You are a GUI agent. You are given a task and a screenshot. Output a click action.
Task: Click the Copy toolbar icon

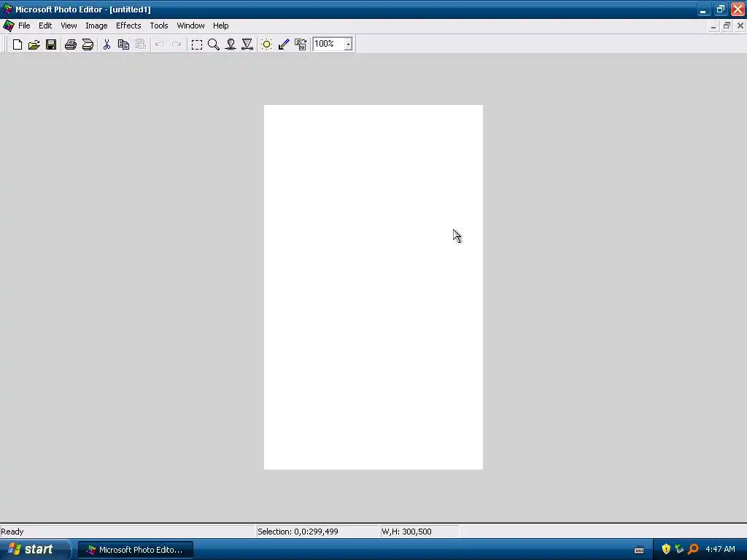[x=123, y=44]
